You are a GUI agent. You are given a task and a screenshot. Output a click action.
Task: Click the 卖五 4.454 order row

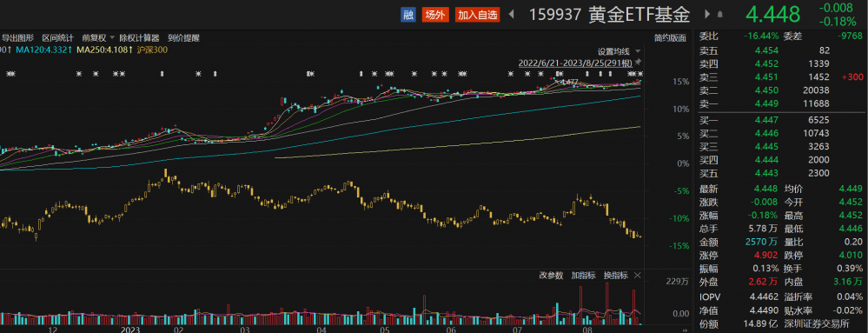(x=780, y=50)
